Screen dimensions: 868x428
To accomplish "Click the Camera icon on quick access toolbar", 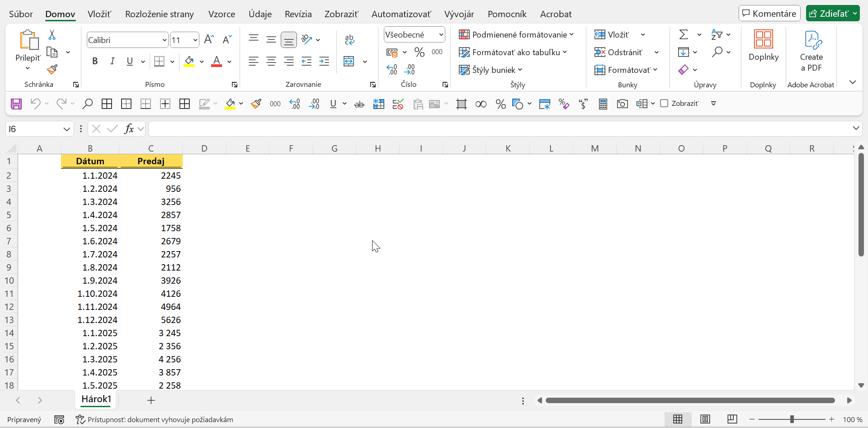I will tap(622, 104).
